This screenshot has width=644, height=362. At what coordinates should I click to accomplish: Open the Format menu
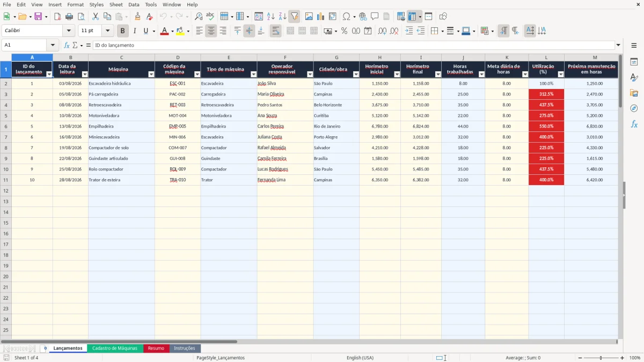75,4
